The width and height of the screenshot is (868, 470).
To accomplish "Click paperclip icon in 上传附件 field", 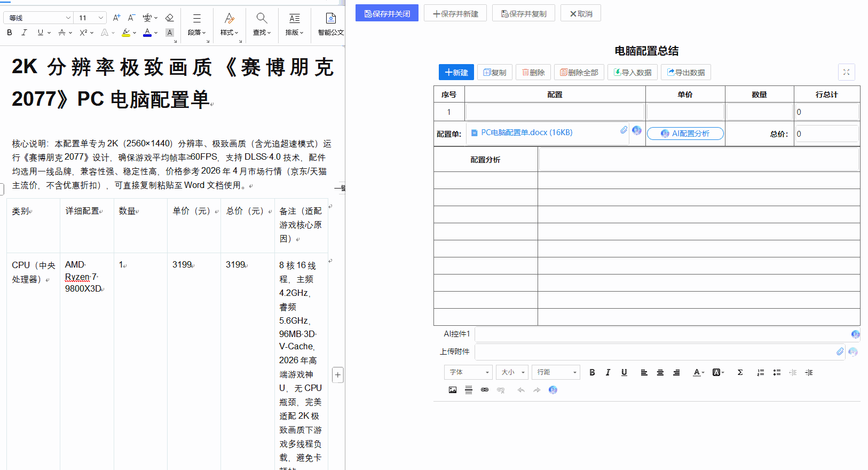I will pyautogui.click(x=840, y=351).
